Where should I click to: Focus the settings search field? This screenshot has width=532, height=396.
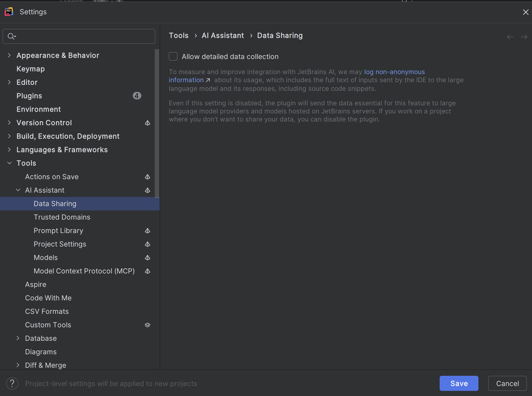tap(83, 36)
